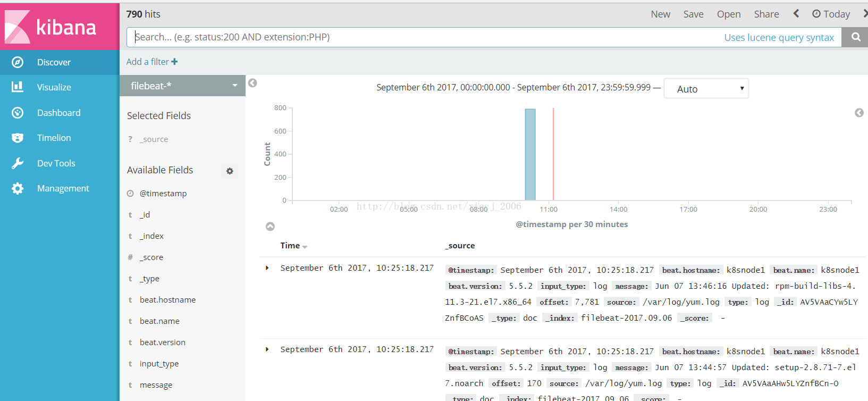868x401 pixels.
Task: Click the @timestamp per 30 minutes label
Action: pos(572,224)
